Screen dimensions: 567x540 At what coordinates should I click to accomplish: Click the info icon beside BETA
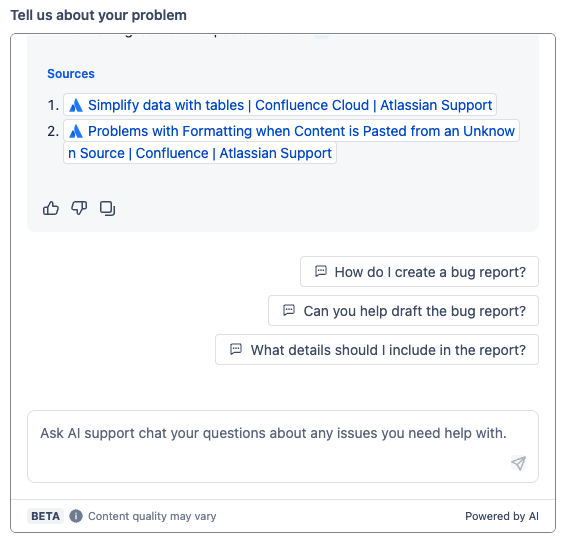[76, 516]
